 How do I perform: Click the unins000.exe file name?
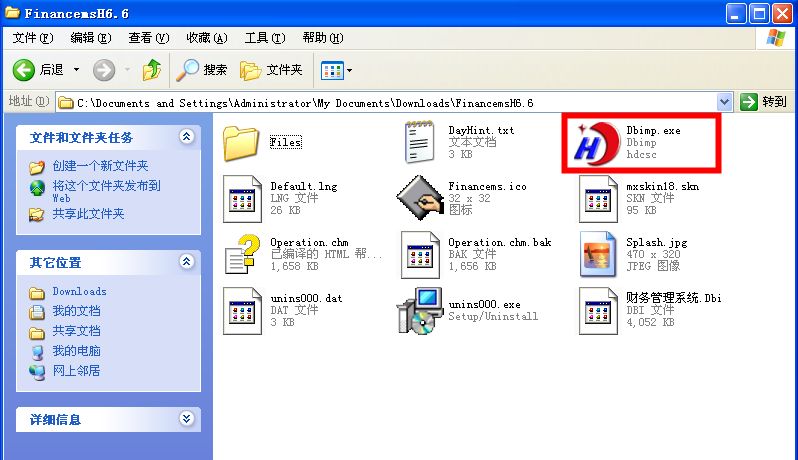[484, 304]
